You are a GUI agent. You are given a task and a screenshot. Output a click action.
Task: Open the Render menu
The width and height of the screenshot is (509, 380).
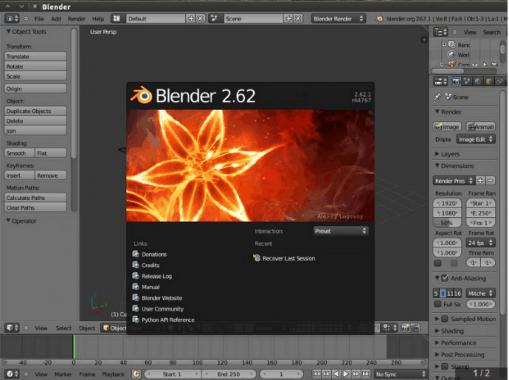76,19
